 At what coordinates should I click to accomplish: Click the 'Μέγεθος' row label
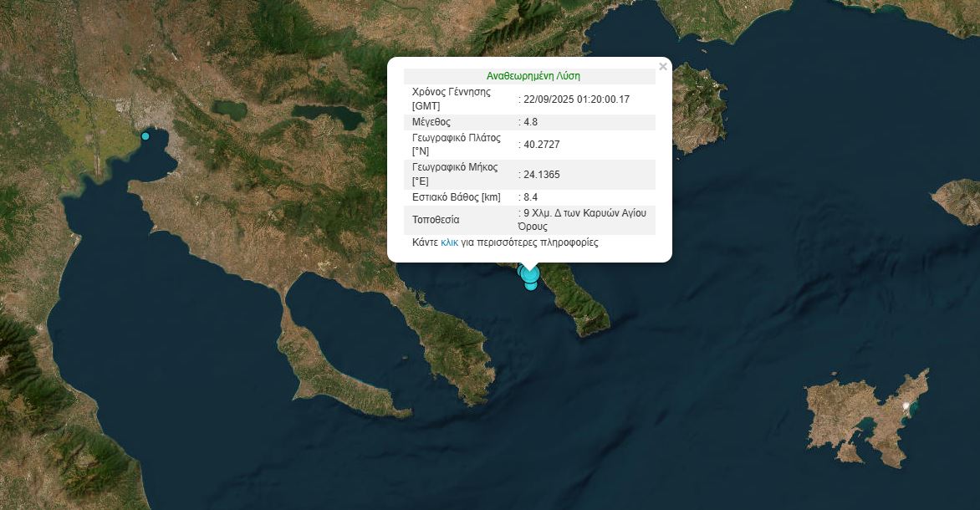point(431,121)
